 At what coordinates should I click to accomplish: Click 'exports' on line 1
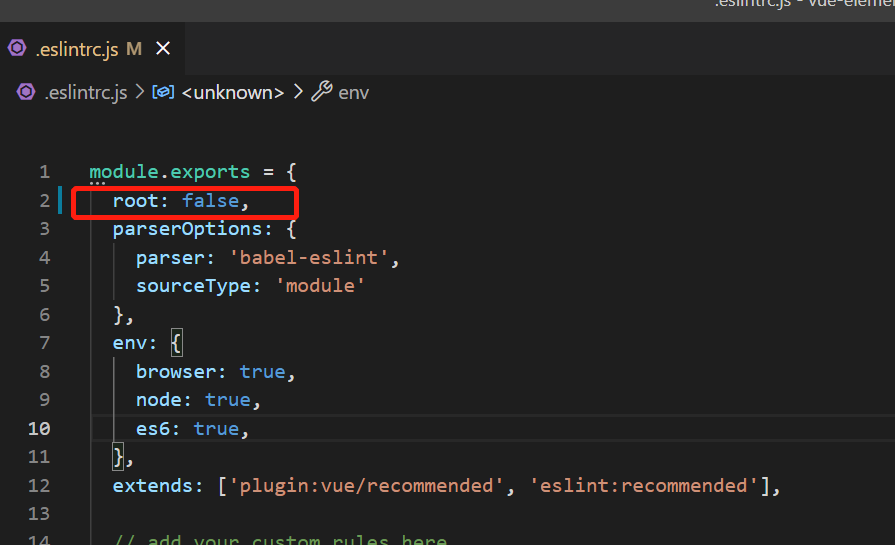pyautogui.click(x=210, y=172)
